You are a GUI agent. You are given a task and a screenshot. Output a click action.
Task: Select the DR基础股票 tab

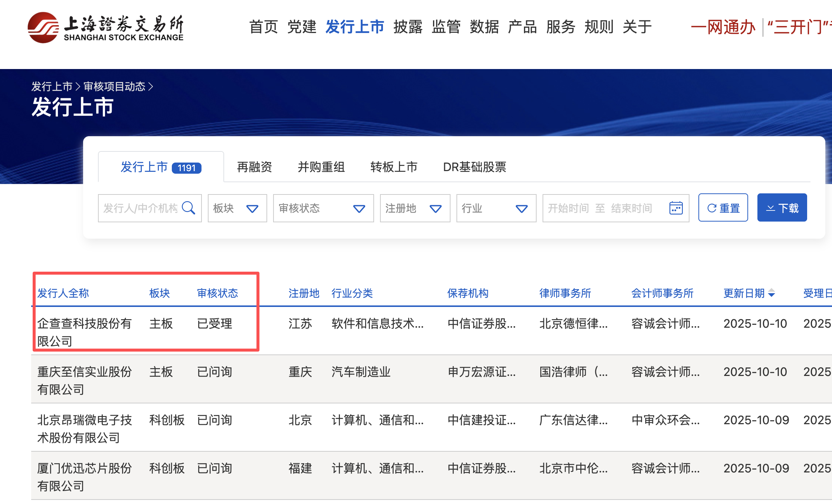[474, 167]
